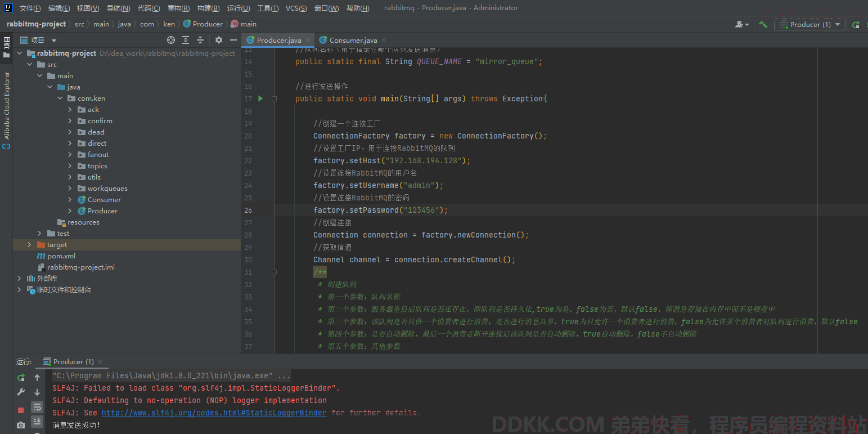
Task: Click the expand all icon in project panel
Action: (x=186, y=40)
